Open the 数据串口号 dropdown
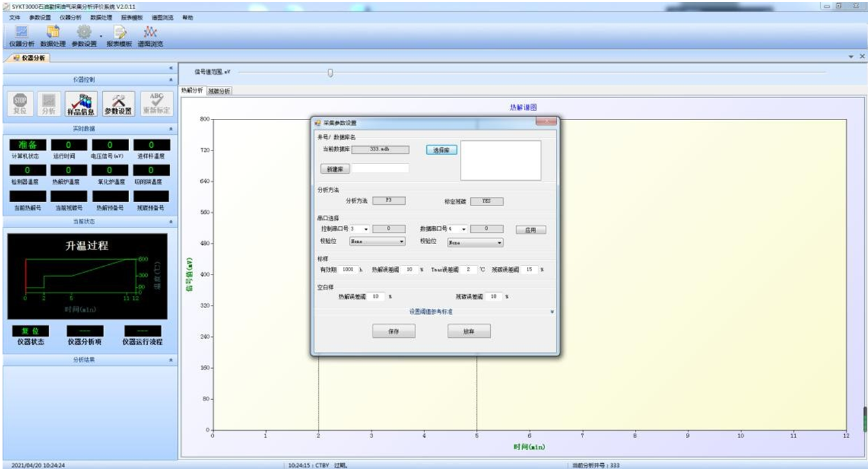This screenshot has height=469, width=868. click(x=463, y=229)
